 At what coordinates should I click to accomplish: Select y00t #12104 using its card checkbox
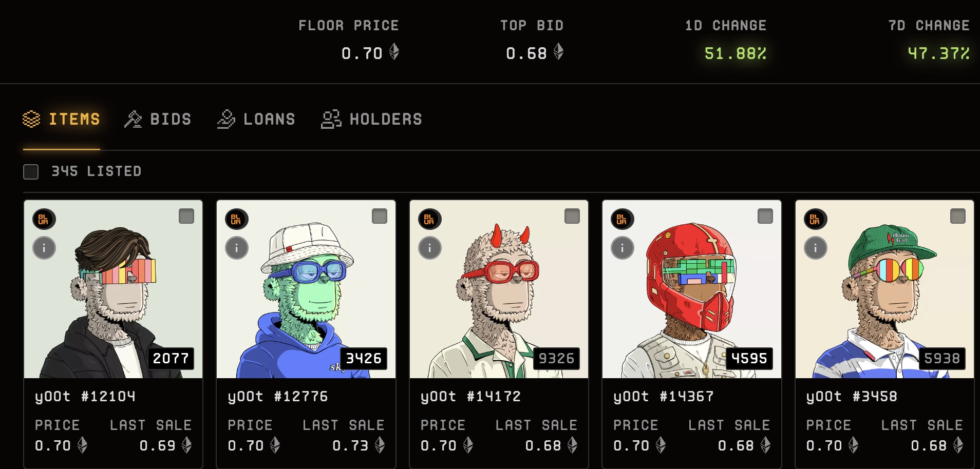pos(186,216)
